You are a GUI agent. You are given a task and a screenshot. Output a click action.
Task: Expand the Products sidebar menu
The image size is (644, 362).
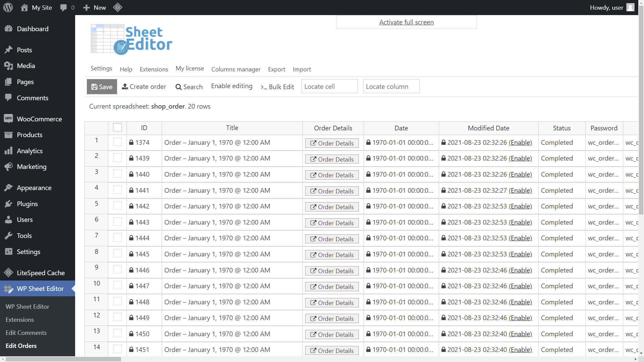coord(29,135)
